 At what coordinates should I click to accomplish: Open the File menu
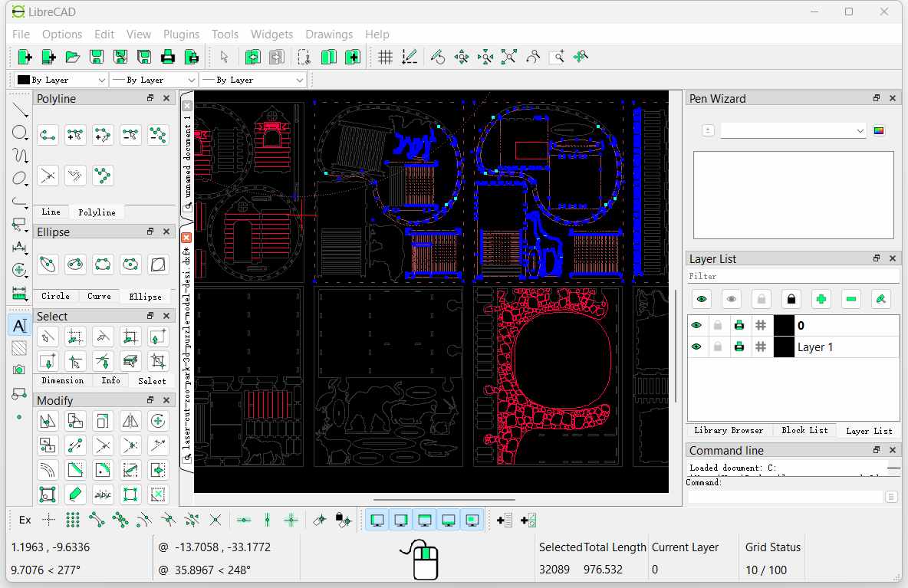21,34
